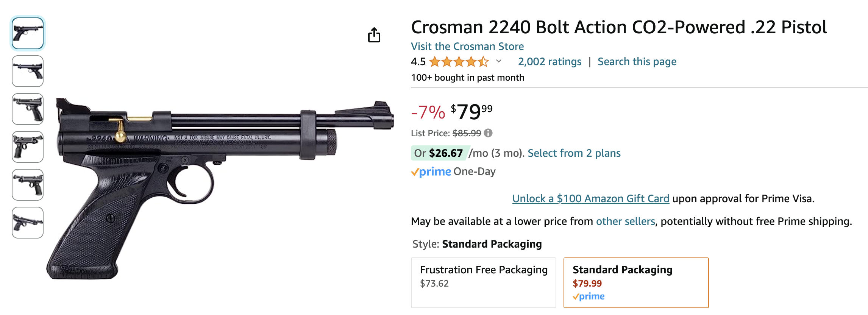Expand the ratings breakdown chevron
This screenshot has height=315, width=868.
point(499,61)
